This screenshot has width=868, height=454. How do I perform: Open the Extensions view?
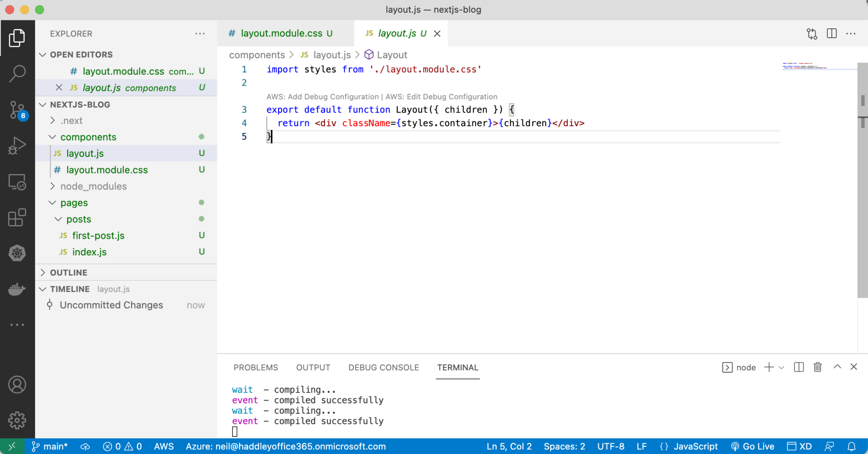tap(17, 218)
